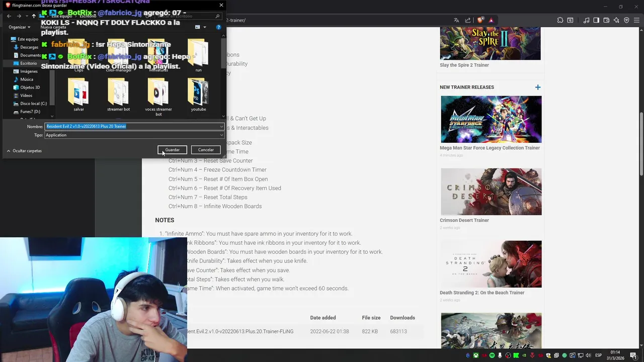The width and height of the screenshot is (644, 362).
Task: Click the Xbox icon in system tray
Action: click(475, 355)
